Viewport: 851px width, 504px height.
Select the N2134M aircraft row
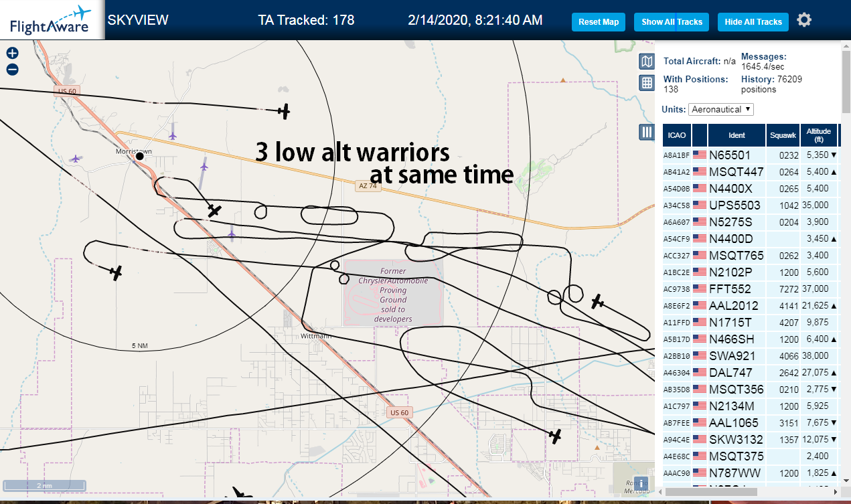click(750, 406)
